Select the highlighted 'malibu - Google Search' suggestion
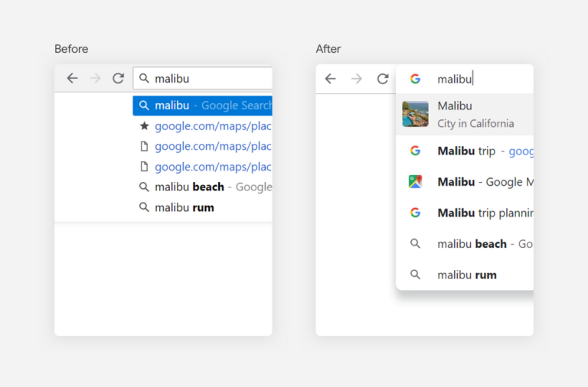Image resolution: width=588 pixels, height=387 pixels. click(202, 106)
